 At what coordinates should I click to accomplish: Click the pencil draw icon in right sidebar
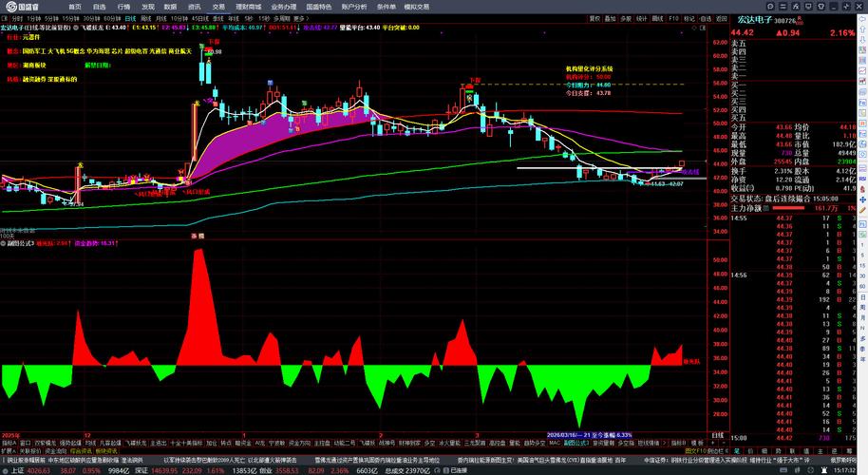(862, 210)
